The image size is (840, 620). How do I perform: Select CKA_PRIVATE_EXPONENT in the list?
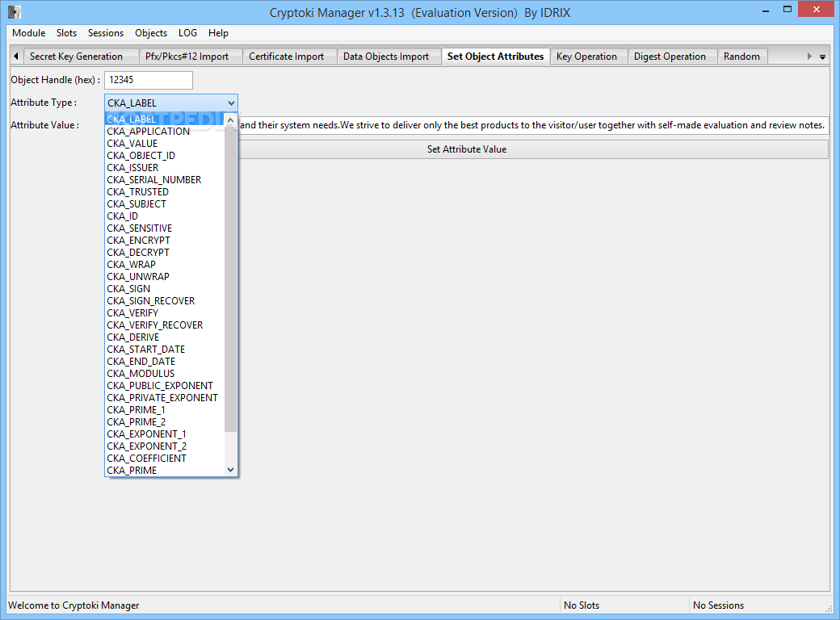[x=165, y=398]
